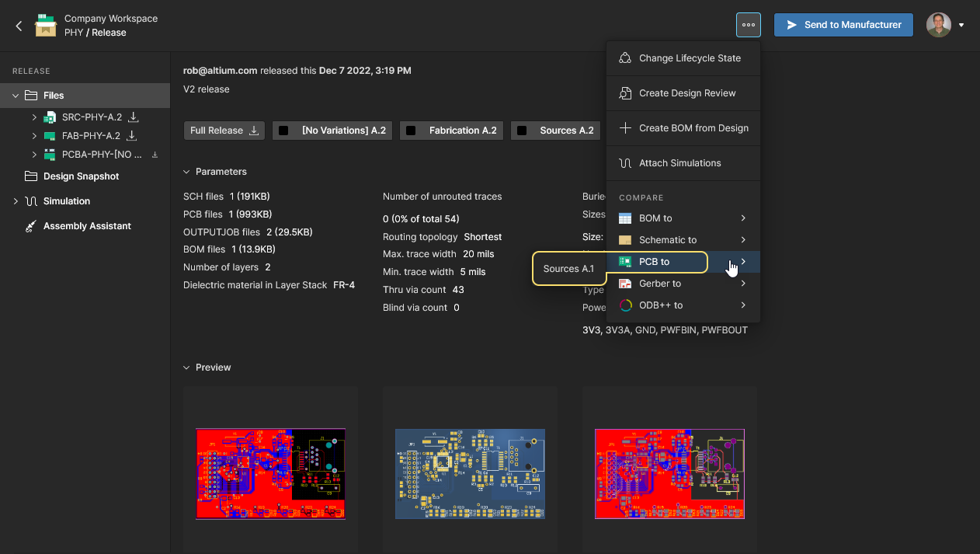Click the Number of layers 2 entry

click(227, 267)
